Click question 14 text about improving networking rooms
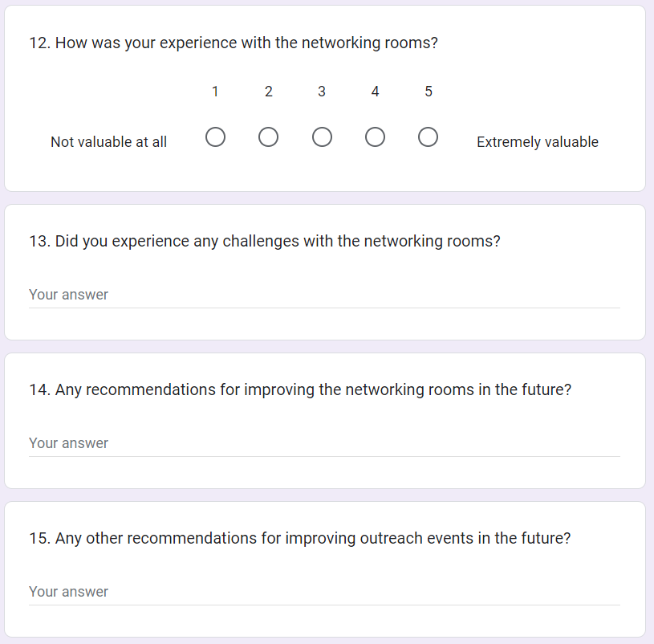 300,389
